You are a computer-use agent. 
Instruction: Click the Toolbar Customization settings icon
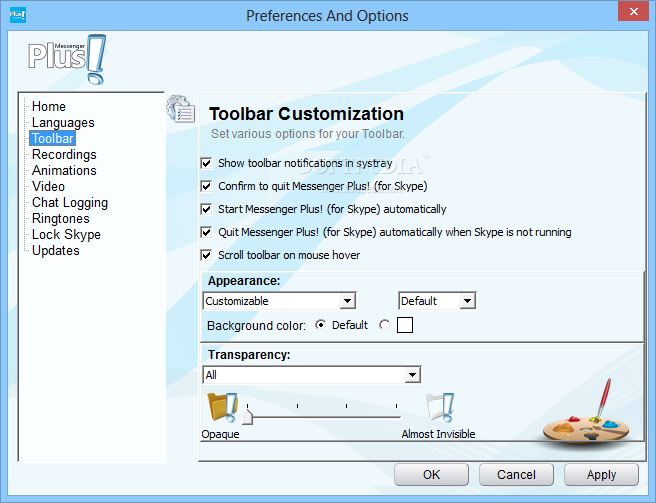[x=181, y=109]
